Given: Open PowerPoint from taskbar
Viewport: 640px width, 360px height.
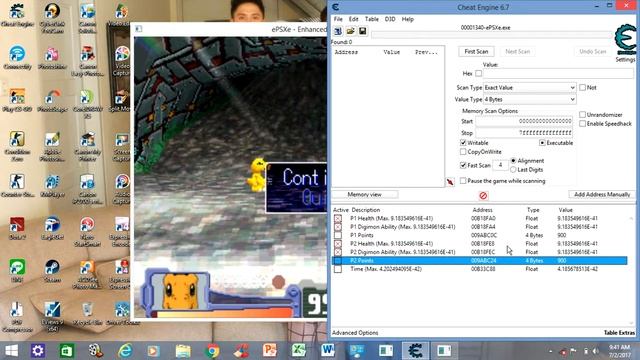Looking at the screenshot, I should pyautogui.click(x=270, y=351).
